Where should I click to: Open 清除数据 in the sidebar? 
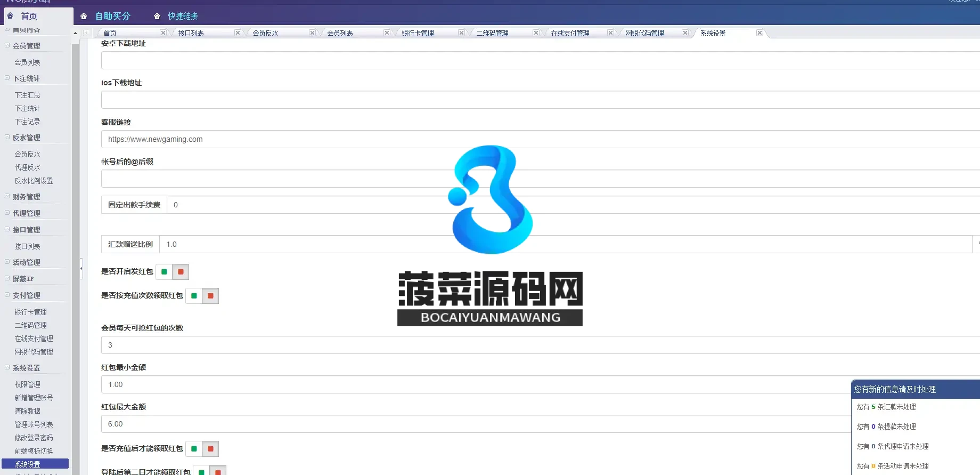[28, 411]
